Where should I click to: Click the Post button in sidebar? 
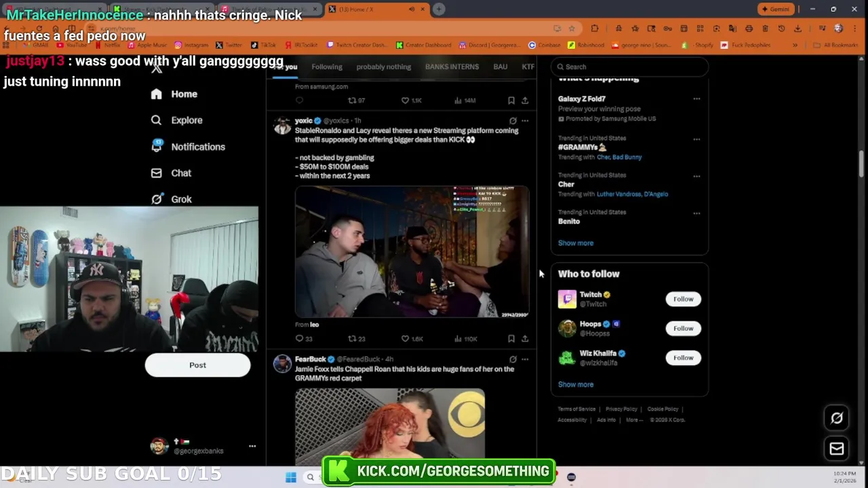[x=197, y=365]
